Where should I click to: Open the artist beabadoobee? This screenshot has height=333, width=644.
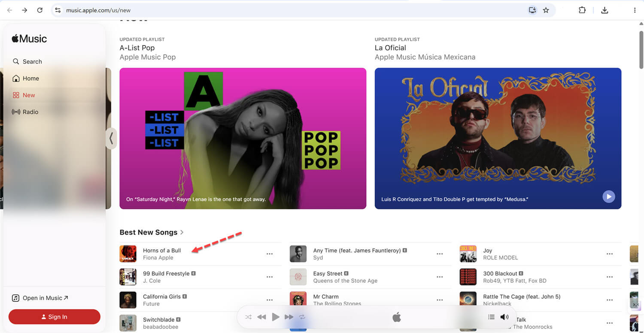point(160,327)
